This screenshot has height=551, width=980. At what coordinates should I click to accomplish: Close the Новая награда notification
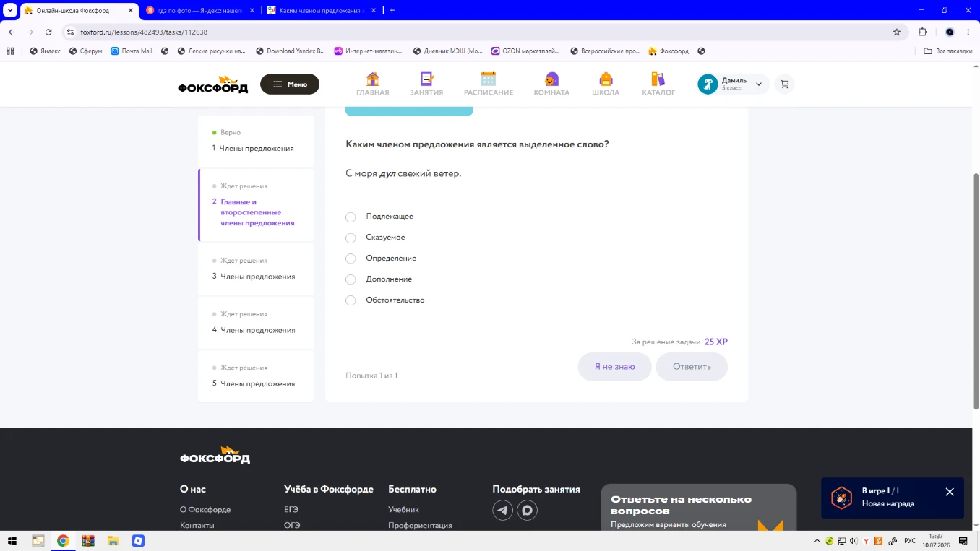coord(950,492)
